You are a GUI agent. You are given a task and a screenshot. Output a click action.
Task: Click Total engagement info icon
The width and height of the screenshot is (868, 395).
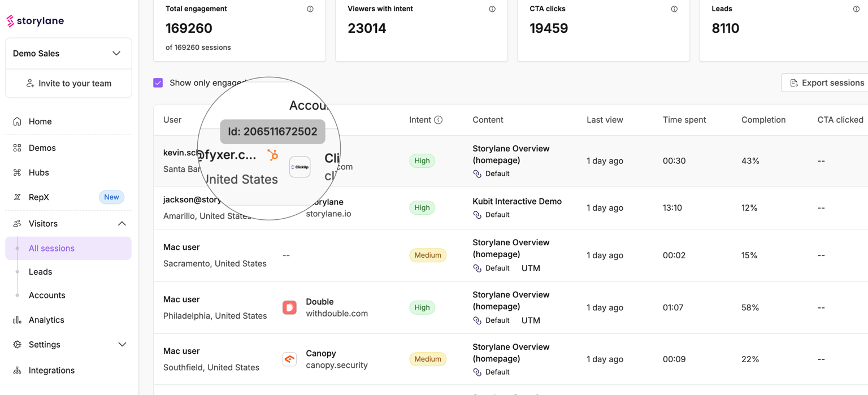(x=310, y=9)
